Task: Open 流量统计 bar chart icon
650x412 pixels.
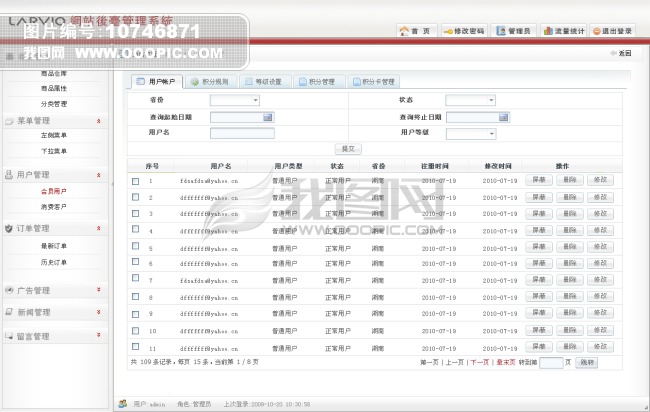Action: (548, 31)
